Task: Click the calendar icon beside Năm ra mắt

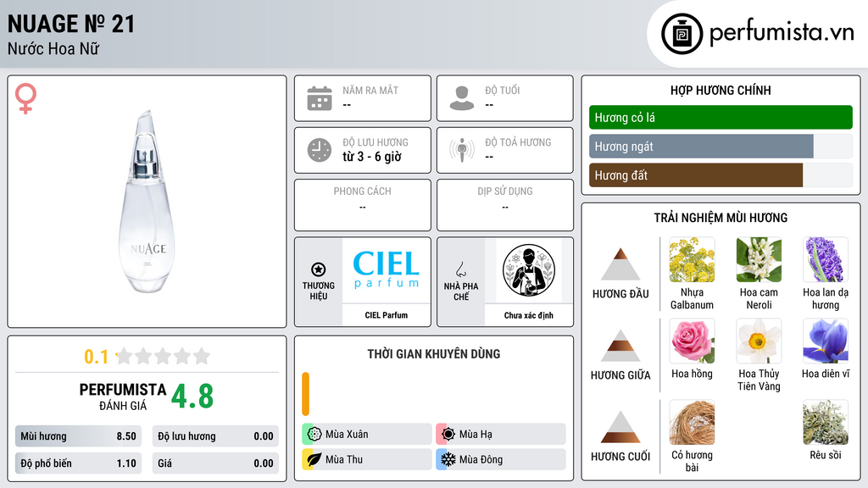Action: (x=320, y=98)
